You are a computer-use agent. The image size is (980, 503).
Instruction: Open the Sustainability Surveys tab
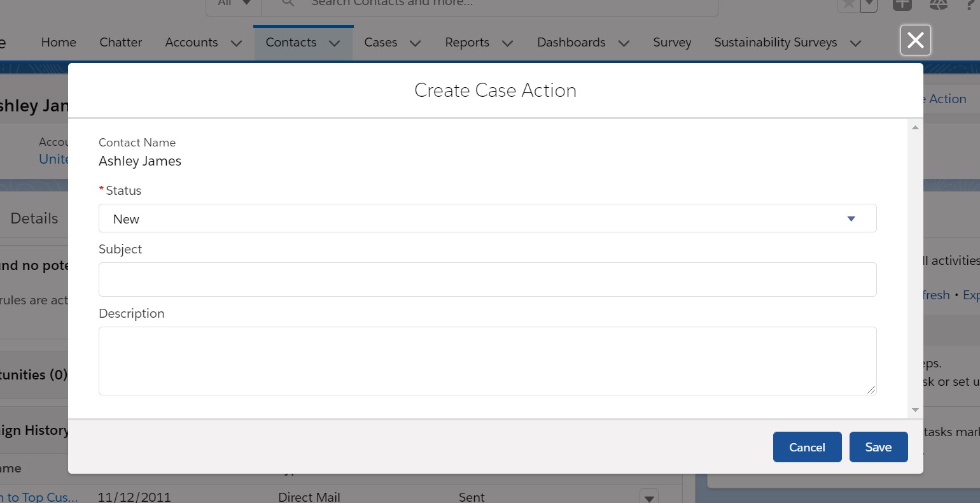(775, 43)
